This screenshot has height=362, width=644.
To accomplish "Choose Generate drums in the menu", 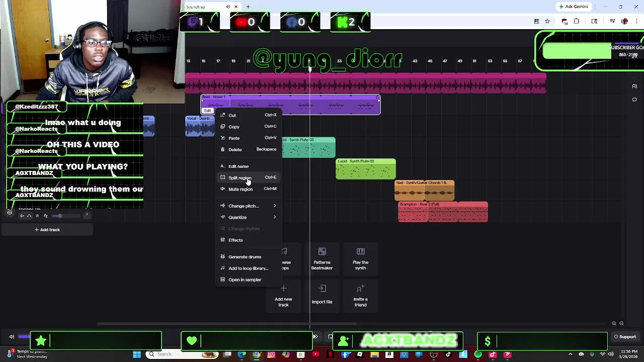I will [249, 257].
